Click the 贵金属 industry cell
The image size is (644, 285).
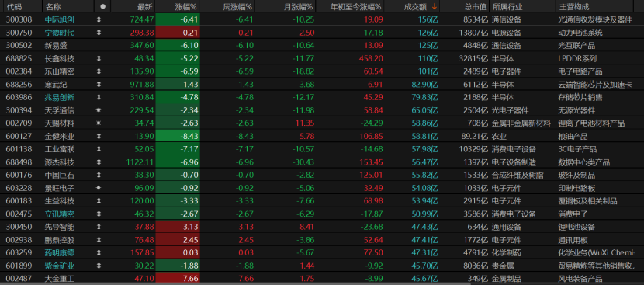[x=503, y=266]
